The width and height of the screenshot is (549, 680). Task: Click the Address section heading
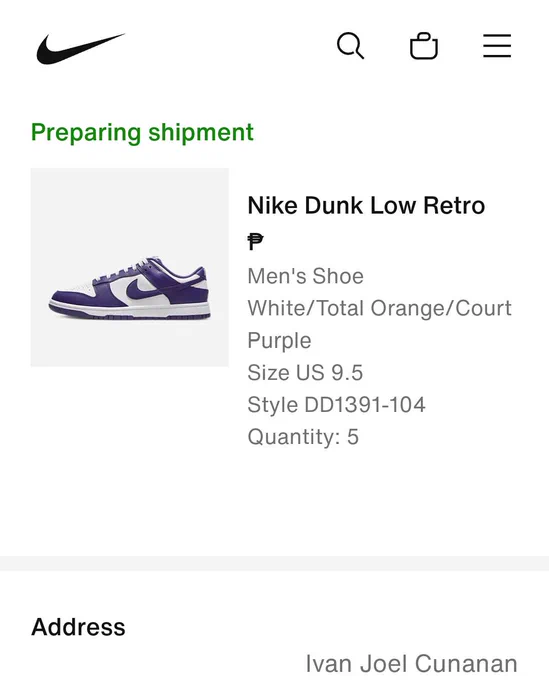(78, 627)
